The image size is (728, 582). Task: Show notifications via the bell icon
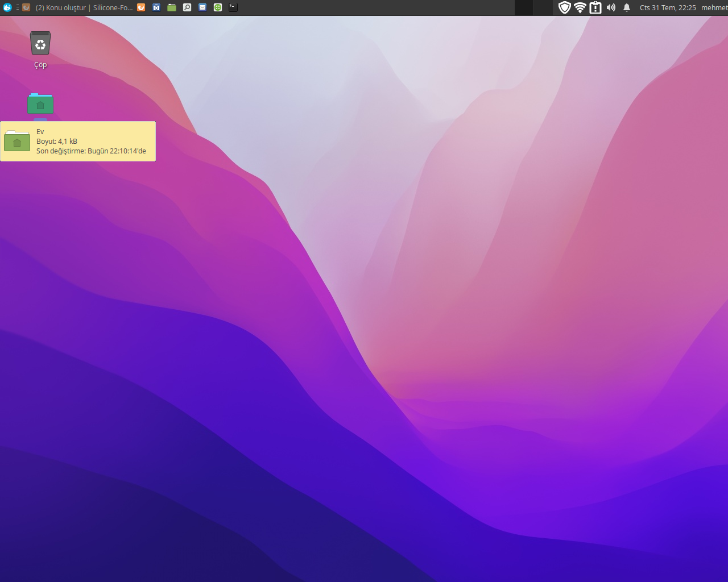pos(627,7)
